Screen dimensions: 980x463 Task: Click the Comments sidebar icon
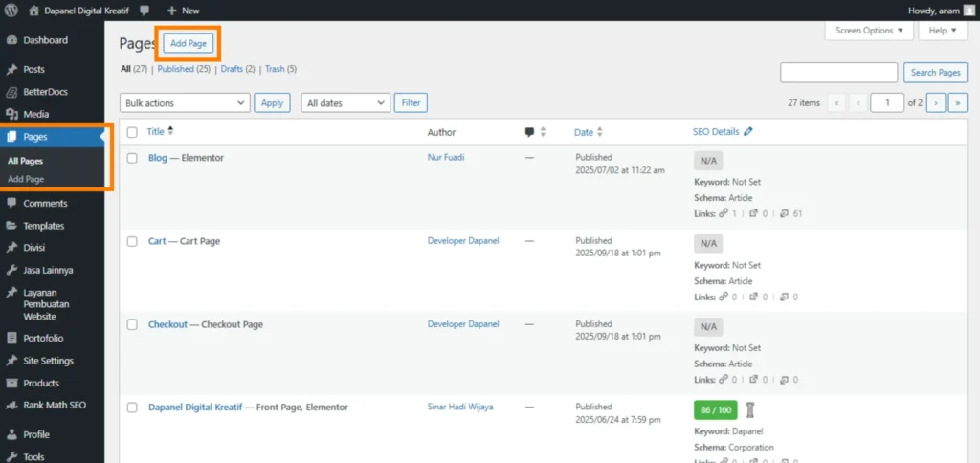(11, 203)
